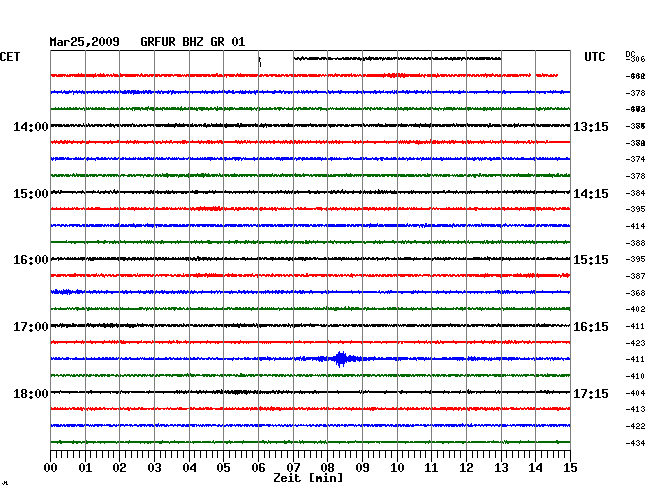650x494 pixels.
Task: Select the 14:00 CET time label
Action: tap(31, 126)
